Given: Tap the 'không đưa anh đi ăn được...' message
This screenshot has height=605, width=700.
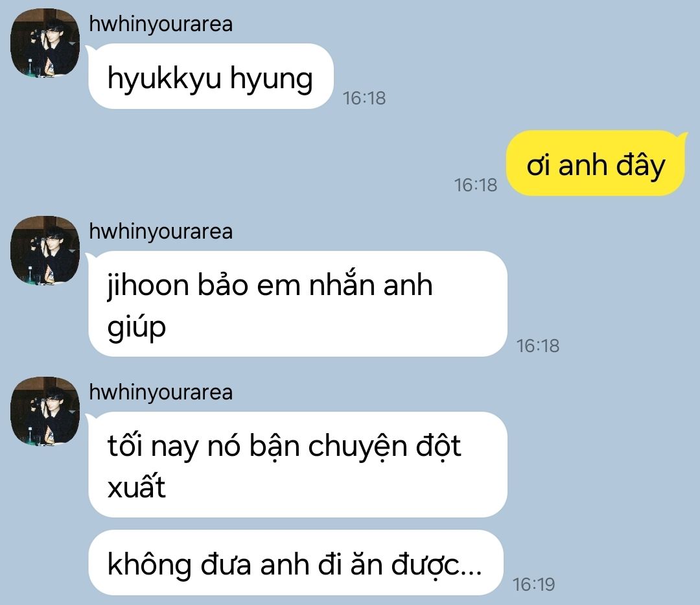Looking at the screenshot, I should pos(296,563).
